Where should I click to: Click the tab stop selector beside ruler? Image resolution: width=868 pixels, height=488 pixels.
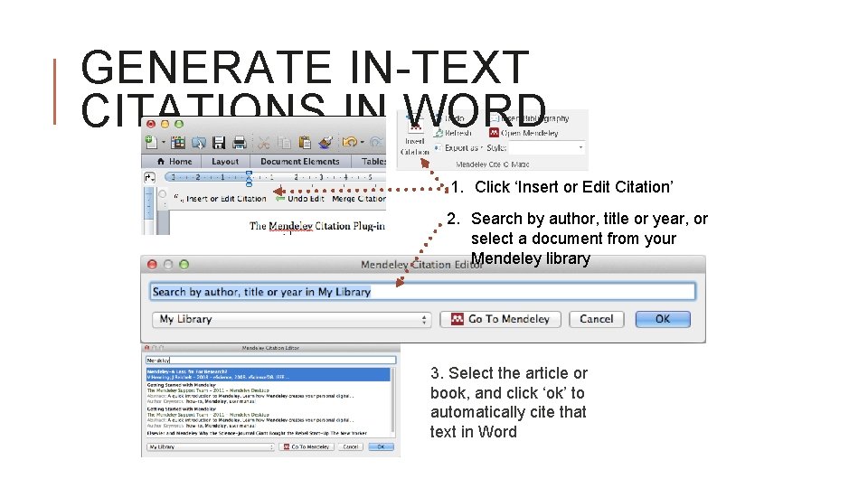coord(149,178)
